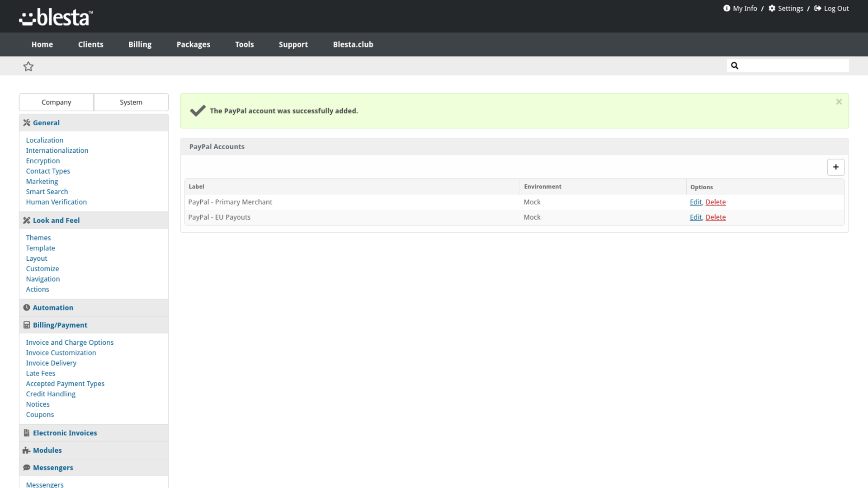Click the General section tools icon
The image size is (868, 488).
point(27,123)
